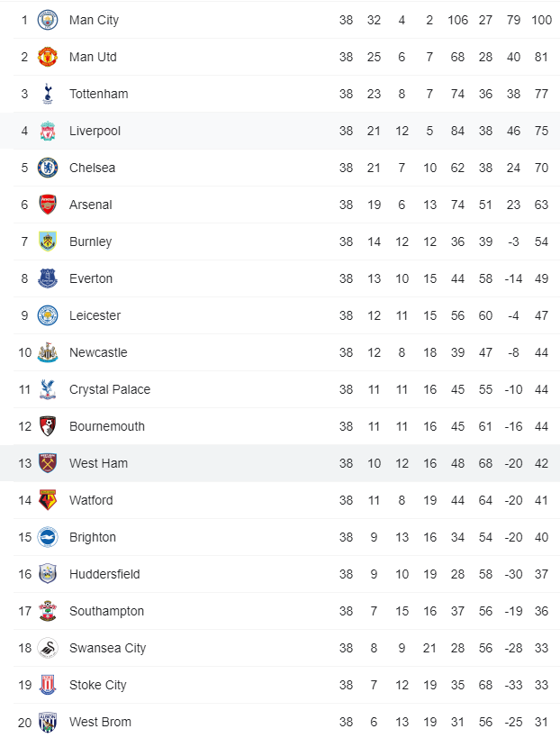The height and width of the screenshot is (738, 560).
Task: Click the West Ham crest icon
Action: click(x=48, y=463)
